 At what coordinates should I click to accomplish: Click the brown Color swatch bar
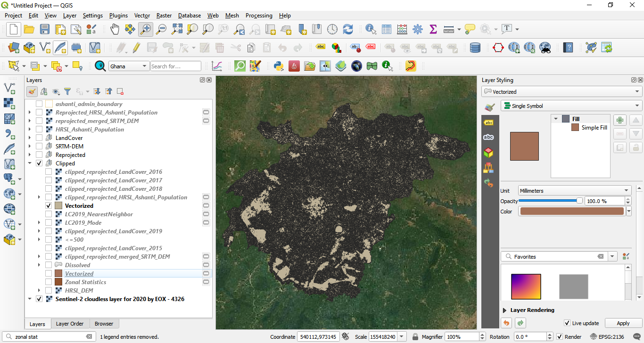click(x=572, y=212)
